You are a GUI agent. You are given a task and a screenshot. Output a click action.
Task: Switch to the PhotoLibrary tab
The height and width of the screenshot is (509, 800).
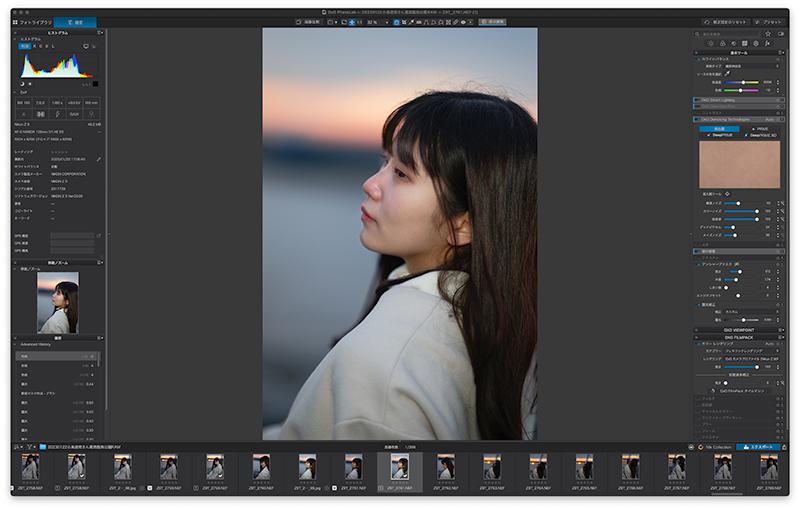tap(32, 21)
